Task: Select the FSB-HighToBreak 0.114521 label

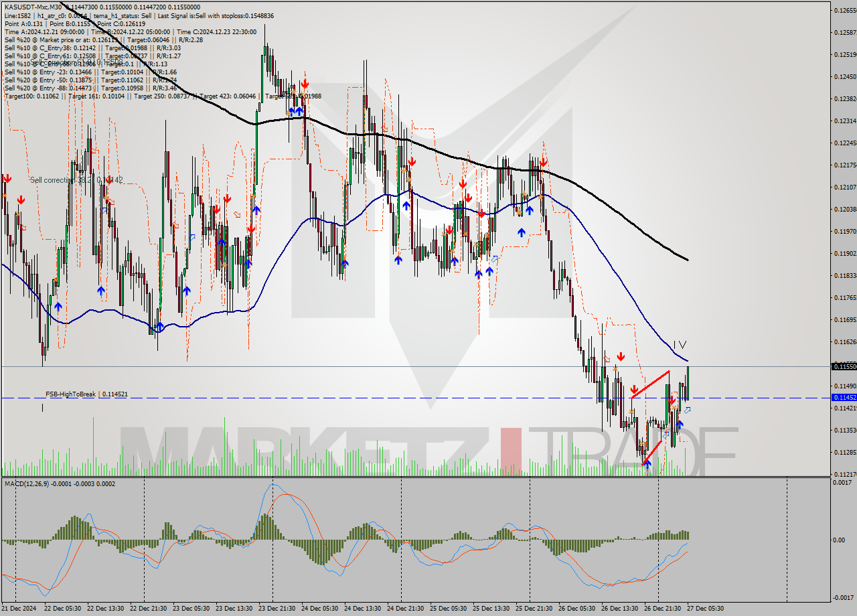Action: [86, 394]
